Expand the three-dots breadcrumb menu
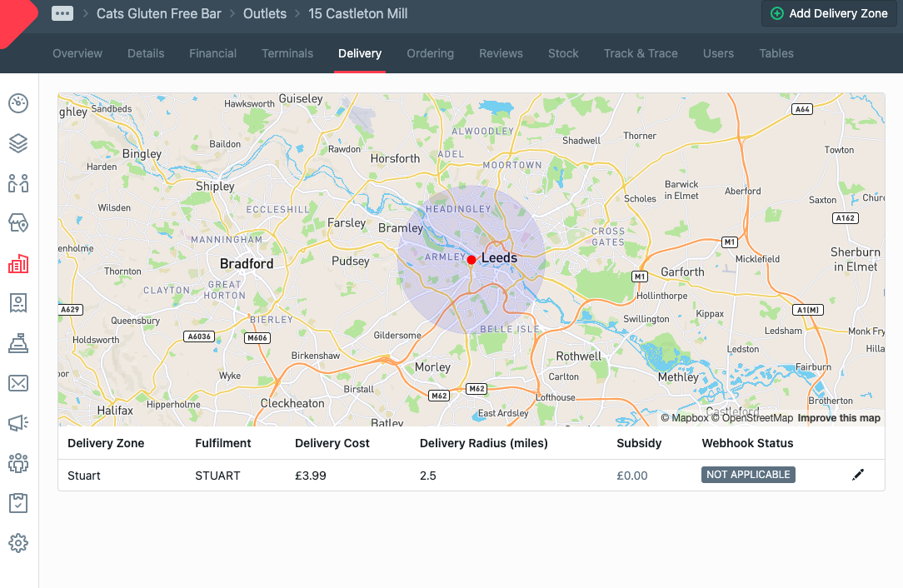This screenshot has width=903, height=588. (x=62, y=13)
